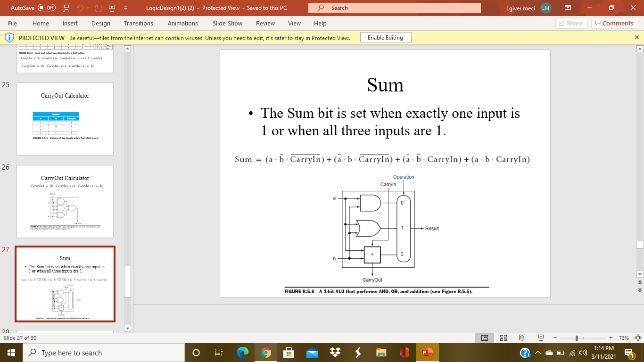Open File Explorer from taskbar
Screen dimensions: 644x362
click(381, 353)
